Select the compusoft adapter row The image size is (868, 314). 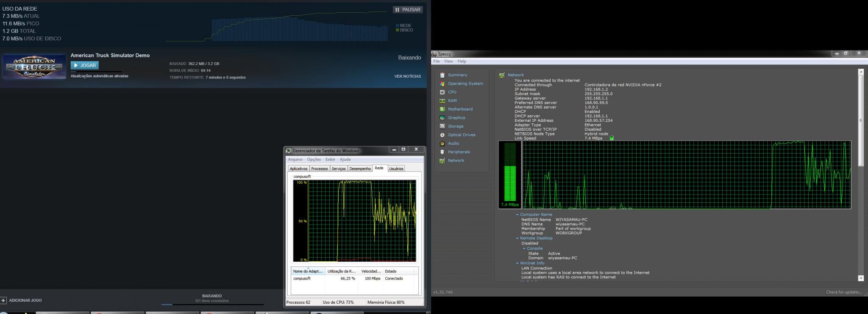point(355,278)
